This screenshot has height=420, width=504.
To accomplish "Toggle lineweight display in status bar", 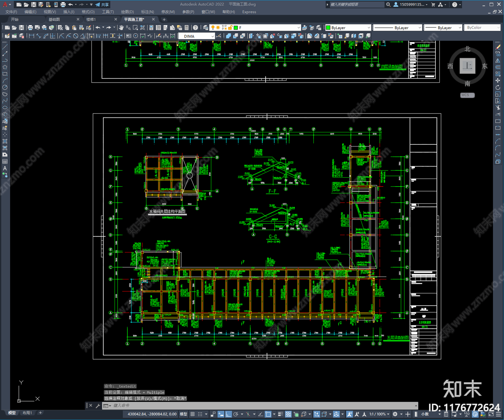I will tap(280, 414).
